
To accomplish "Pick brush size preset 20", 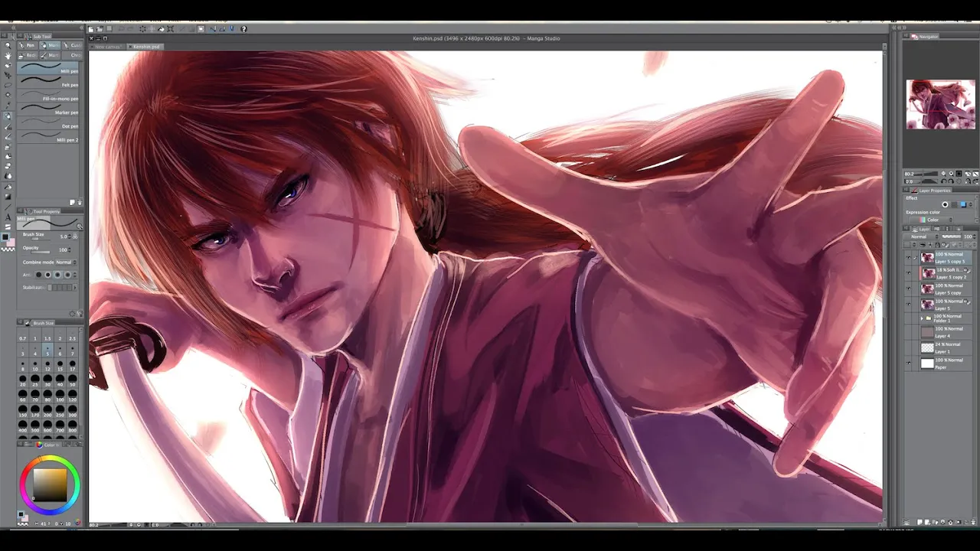I will (x=22, y=380).
